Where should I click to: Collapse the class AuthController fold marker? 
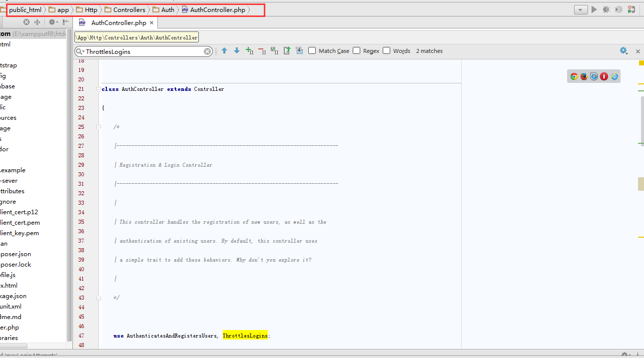click(x=98, y=89)
